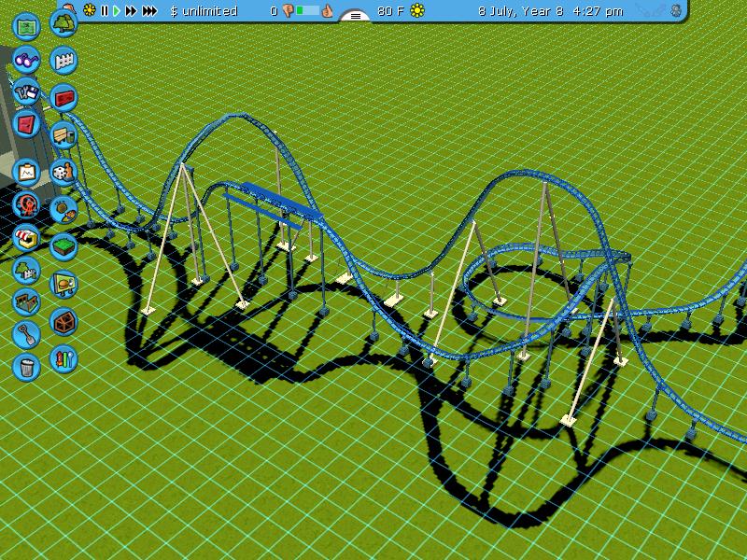Viewport: 747px width, 560px height.
Task: Open the shops and stalls menu
Action: (x=27, y=239)
